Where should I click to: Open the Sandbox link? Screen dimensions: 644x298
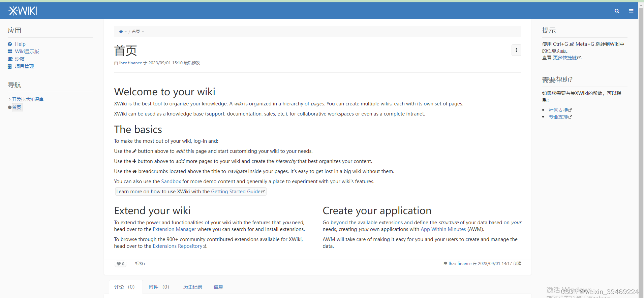coord(171,181)
